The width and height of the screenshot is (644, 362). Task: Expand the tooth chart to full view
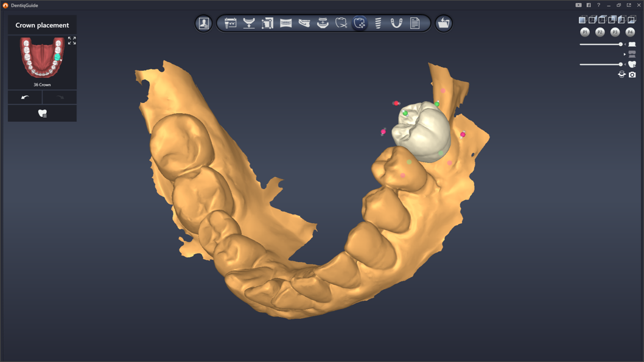[x=72, y=41]
